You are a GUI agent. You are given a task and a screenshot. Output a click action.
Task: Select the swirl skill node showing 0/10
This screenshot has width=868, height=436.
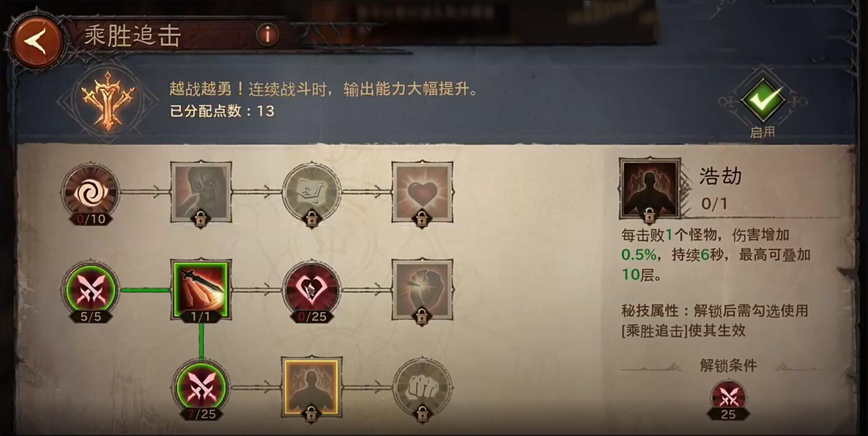click(91, 193)
